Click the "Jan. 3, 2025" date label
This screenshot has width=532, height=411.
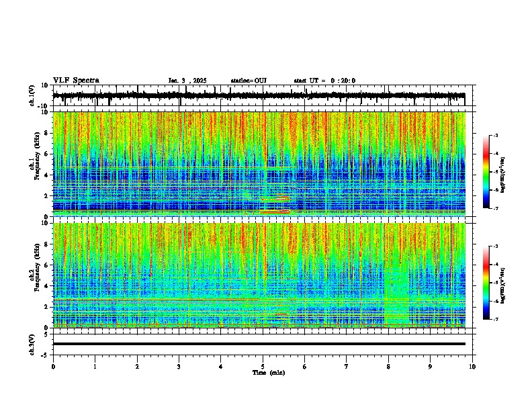pos(187,81)
